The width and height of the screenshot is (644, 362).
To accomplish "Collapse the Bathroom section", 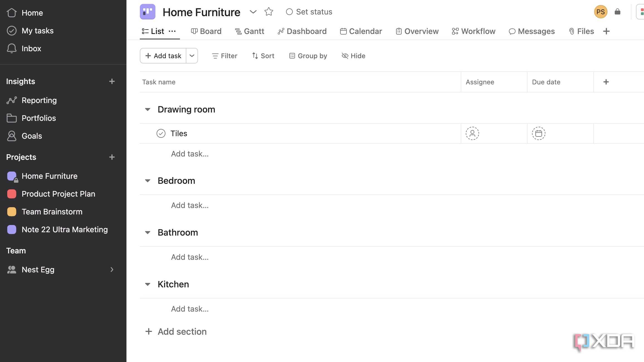I will [x=148, y=233].
